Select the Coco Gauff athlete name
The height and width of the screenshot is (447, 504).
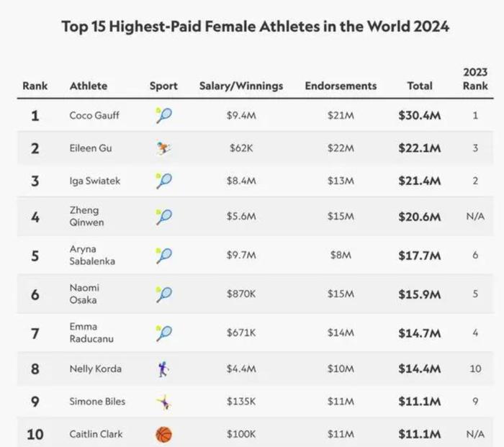coord(94,115)
